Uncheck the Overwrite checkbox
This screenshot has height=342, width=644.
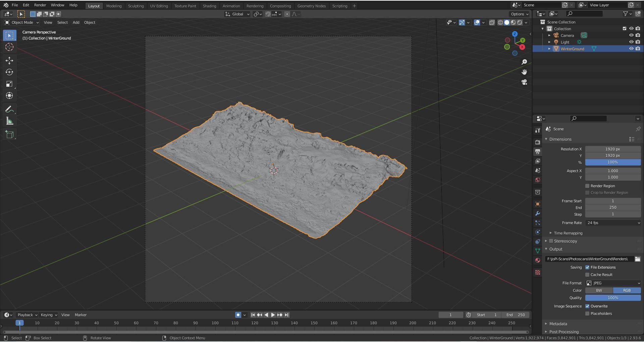pyautogui.click(x=587, y=306)
